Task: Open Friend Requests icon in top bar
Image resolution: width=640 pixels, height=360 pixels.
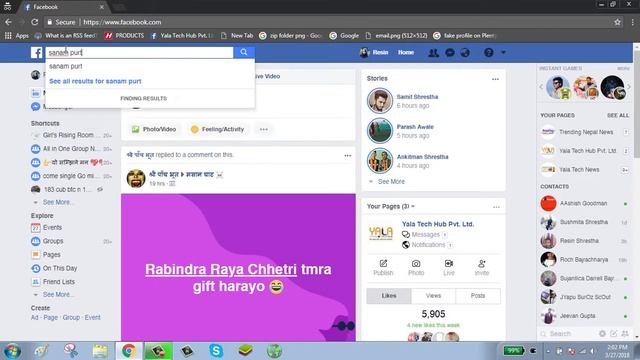Action: [433, 53]
